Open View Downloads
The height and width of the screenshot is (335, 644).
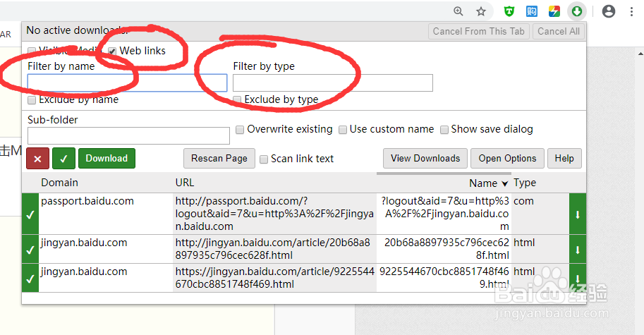click(x=425, y=159)
